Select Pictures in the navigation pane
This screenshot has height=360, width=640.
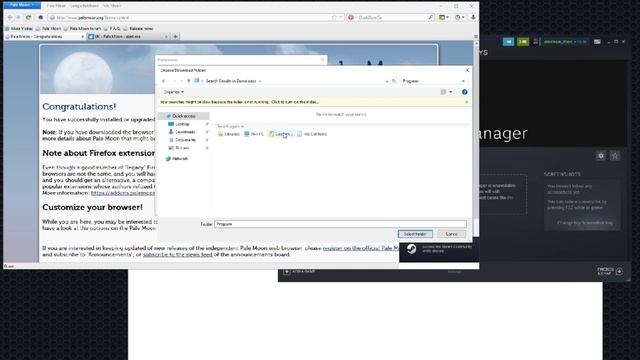(x=182, y=148)
